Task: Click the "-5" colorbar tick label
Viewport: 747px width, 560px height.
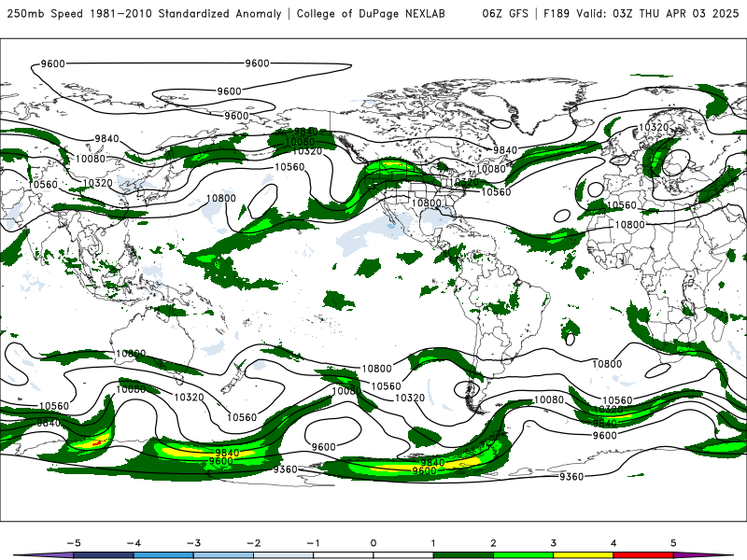Action: 74,543
